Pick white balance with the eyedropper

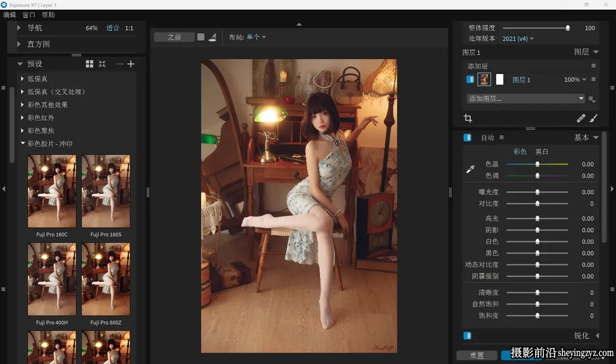471,169
